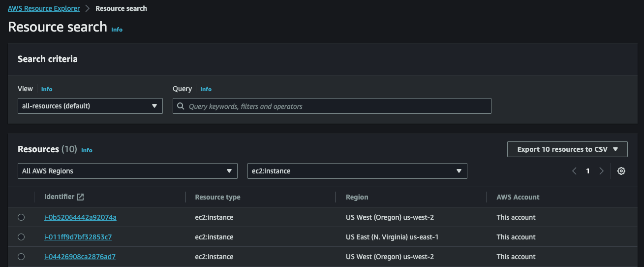This screenshot has height=267, width=644.
Task: Go to previous results page arrow
Action: click(574, 171)
